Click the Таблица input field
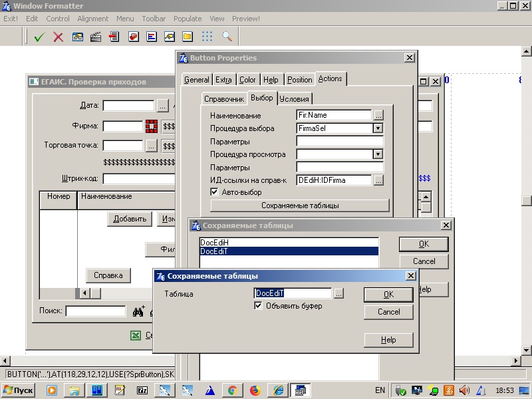The height and width of the screenshot is (399, 532). click(x=293, y=293)
